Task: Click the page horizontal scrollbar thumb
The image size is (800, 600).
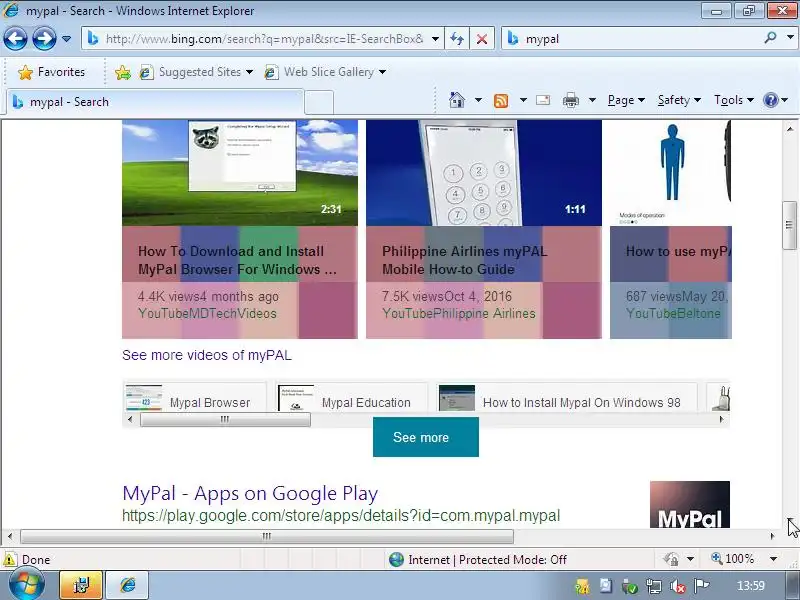Action: (267, 536)
